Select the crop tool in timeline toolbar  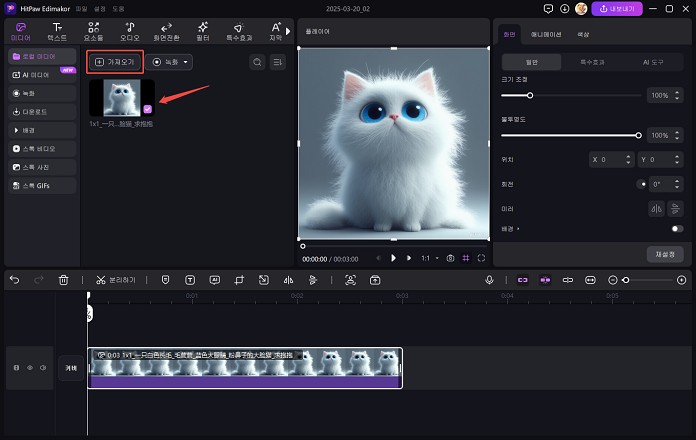tap(238, 280)
